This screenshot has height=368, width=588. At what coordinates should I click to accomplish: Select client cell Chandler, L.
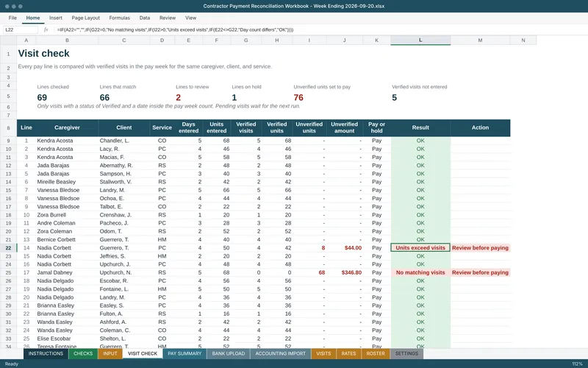pyautogui.click(x=124, y=141)
